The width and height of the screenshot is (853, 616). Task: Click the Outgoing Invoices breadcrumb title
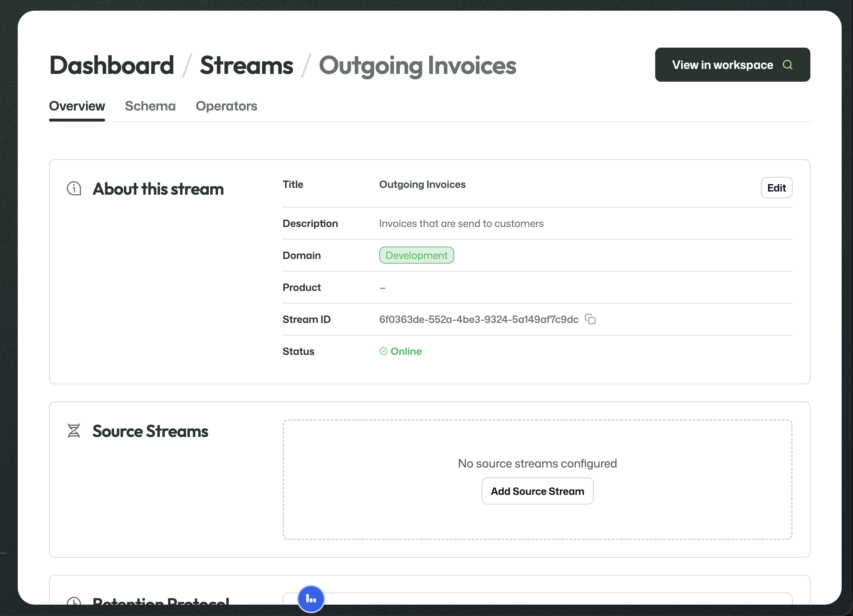[418, 66]
